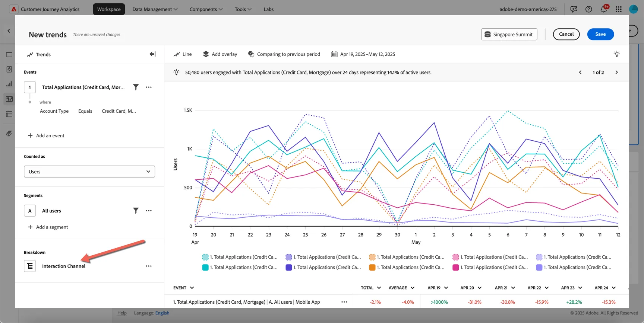Switch to the Workspace tab

point(109,9)
